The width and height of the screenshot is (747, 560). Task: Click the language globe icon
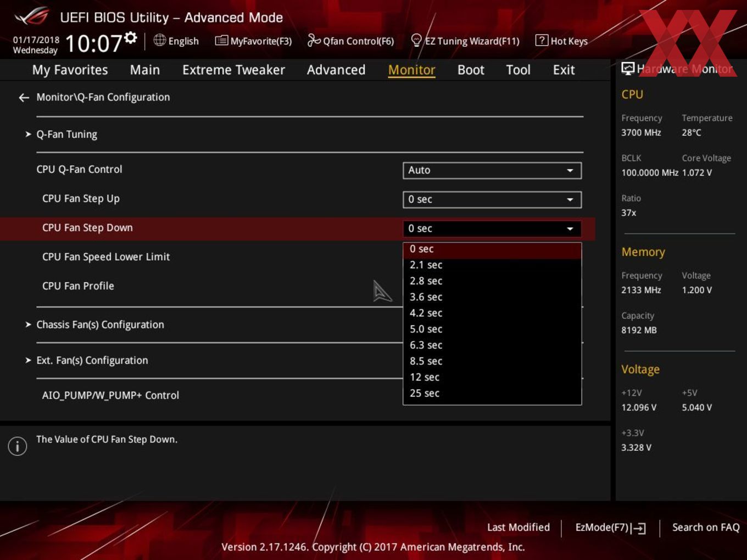pyautogui.click(x=159, y=40)
